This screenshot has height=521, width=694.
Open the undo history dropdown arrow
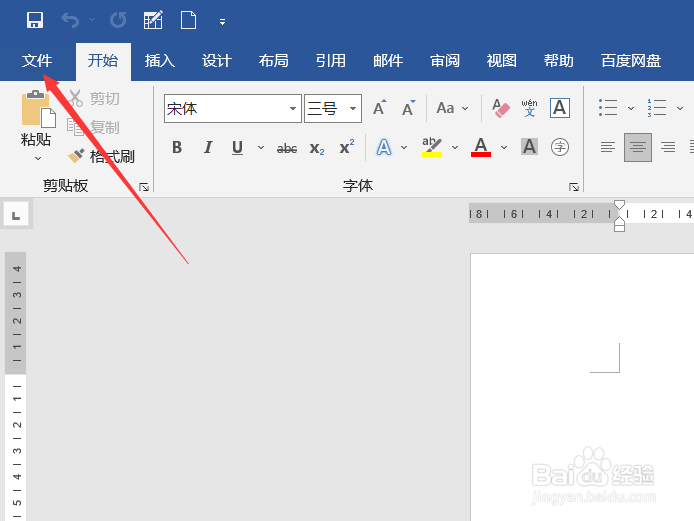(92, 20)
